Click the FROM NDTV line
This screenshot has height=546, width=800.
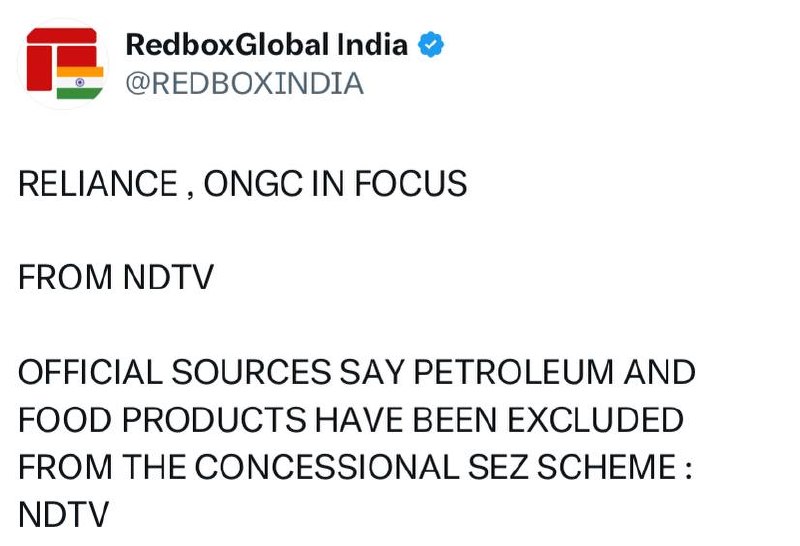(116, 278)
